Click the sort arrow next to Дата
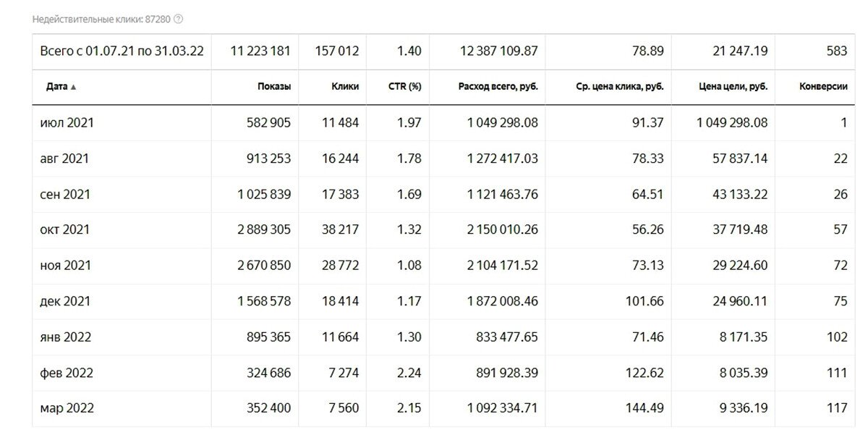Image resolution: width=868 pixels, height=435 pixels. [x=73, y=87]
